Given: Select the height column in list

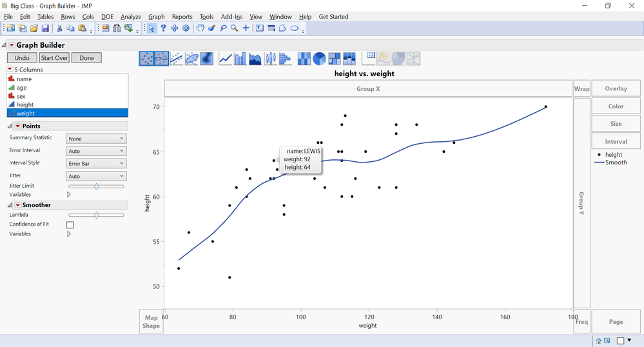Looking at the screenshot, I should 68,104.
